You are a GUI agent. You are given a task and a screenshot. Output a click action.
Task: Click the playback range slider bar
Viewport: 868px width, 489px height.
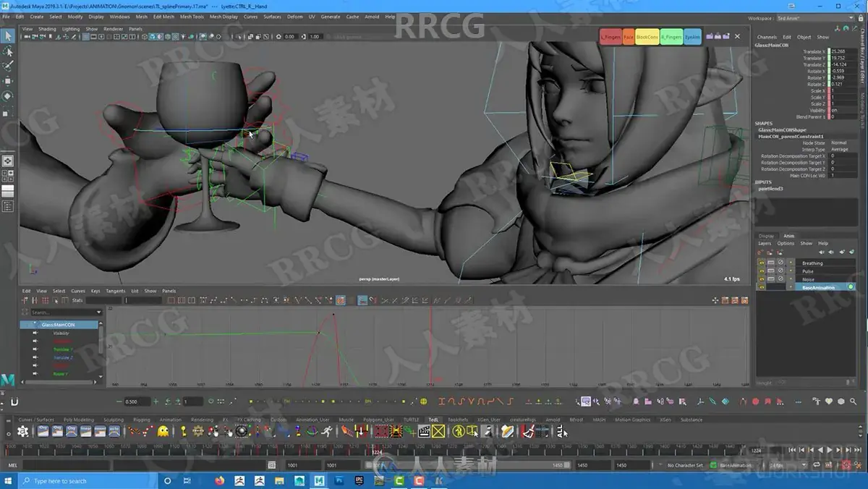[x=468, y=465]
